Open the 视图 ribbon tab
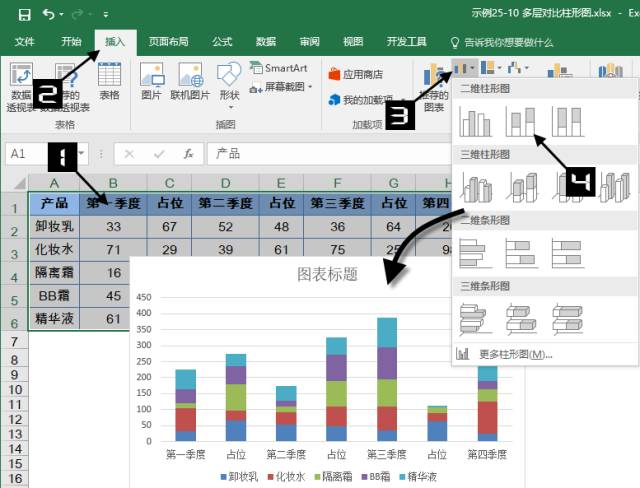 tap(353, 42)
